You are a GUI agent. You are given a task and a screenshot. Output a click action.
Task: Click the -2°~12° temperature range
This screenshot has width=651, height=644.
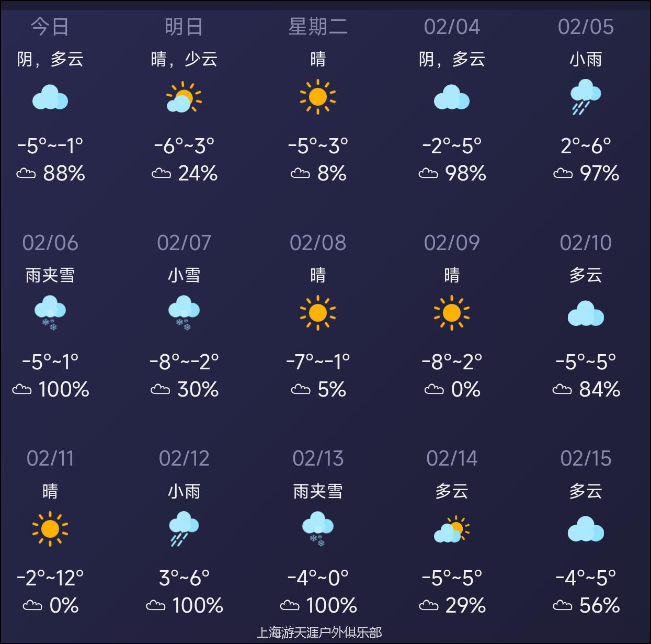click(x=50, y=578)
